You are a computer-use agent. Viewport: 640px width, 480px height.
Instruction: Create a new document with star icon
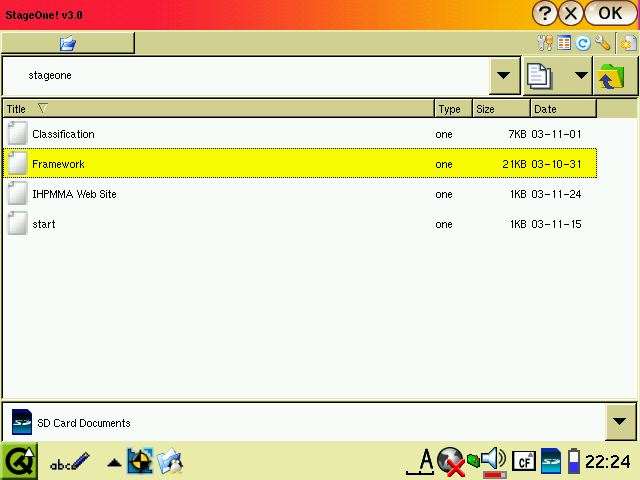(628, 43)
